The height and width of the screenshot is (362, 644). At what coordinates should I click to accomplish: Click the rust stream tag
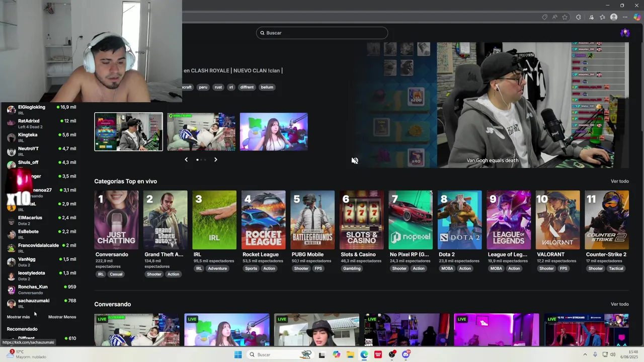218,87
